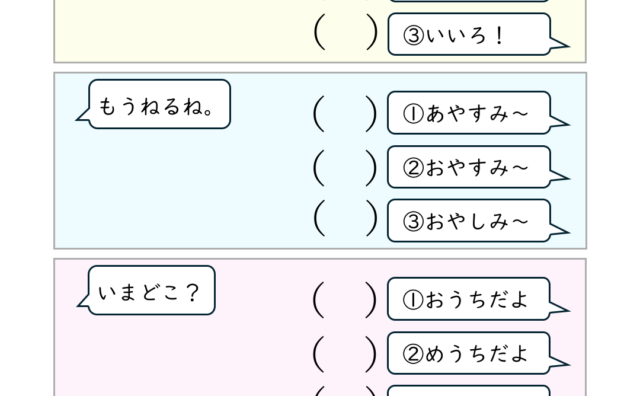
Task: Mark the bracket next to ③おやしみ～
Action: 345,218
